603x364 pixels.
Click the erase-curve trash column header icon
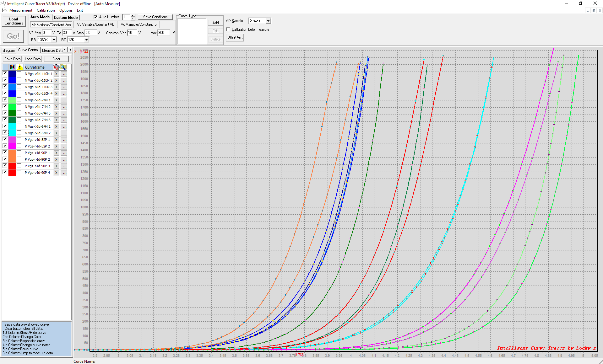(57, 67)
